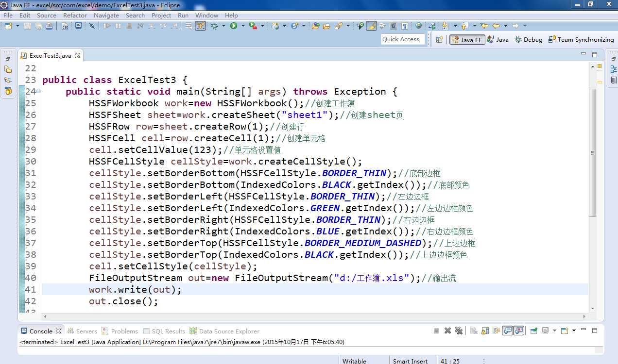Click the Open Task folder icon
The width and height of the screenshot is (618, 364).
[x=326, y=26]
